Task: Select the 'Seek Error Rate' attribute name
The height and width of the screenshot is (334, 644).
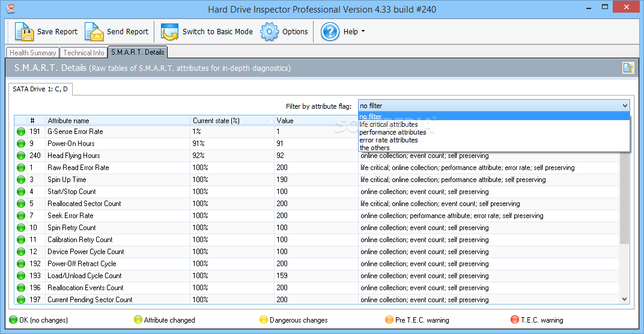Action: click(70, 216)
